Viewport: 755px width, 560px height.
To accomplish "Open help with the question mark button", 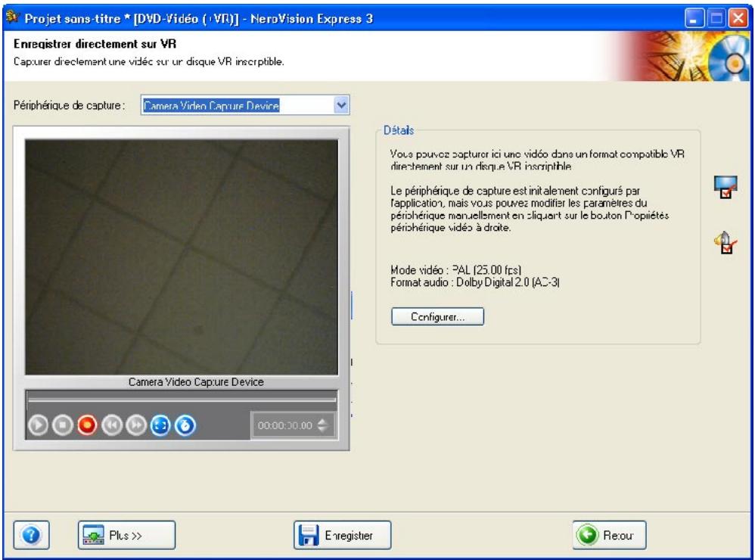I will [x=31, y=535].
